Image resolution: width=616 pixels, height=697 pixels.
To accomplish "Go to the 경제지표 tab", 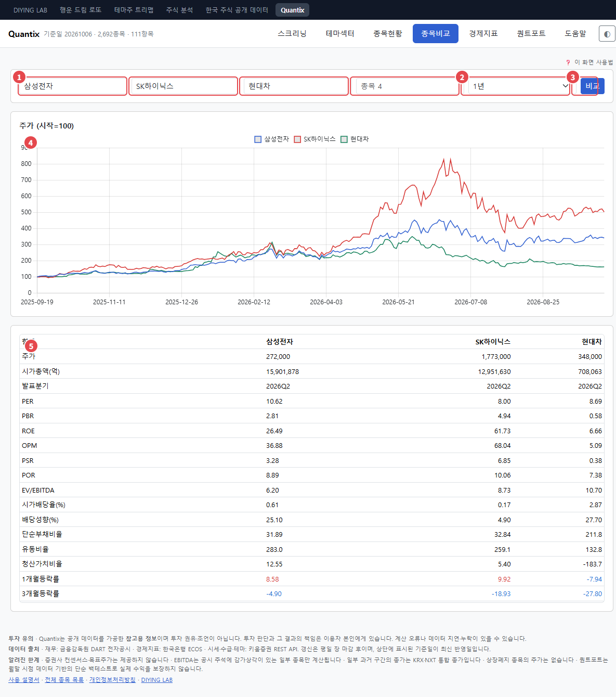I will click(483, 34).
